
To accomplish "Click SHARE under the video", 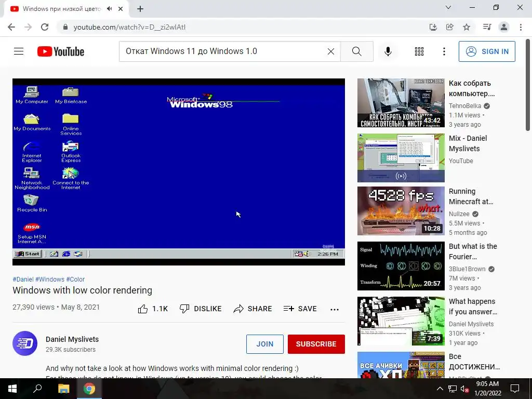I will 253,309.
